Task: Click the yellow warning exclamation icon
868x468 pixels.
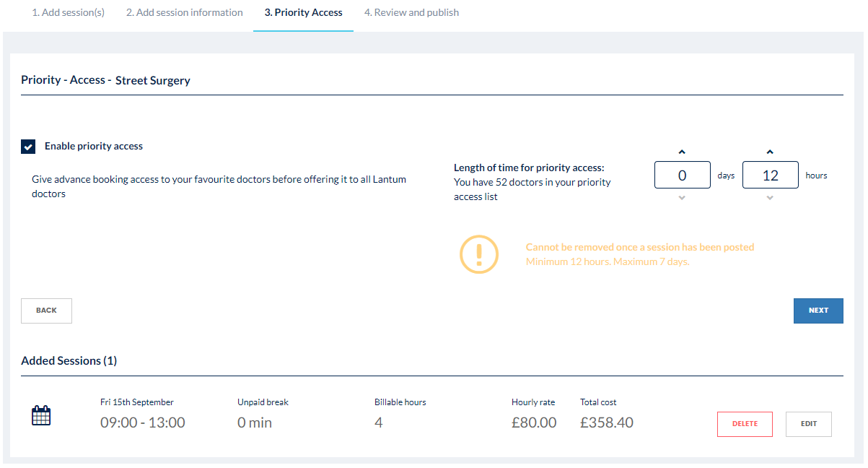Action: point(479,254)
